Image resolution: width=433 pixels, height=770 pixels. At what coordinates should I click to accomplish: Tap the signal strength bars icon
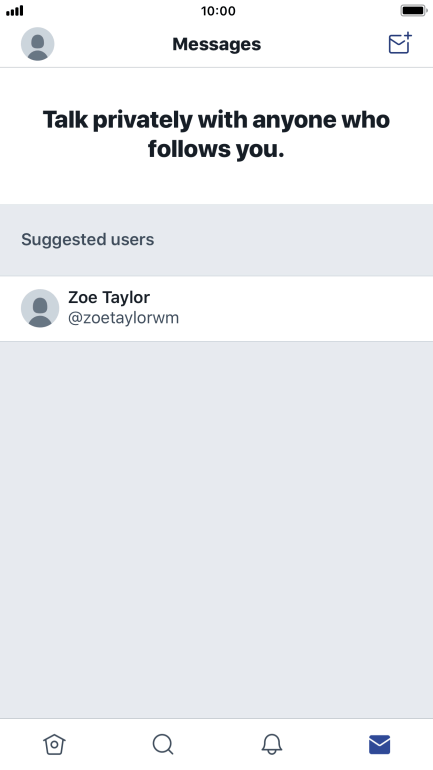tap(15, 10)
